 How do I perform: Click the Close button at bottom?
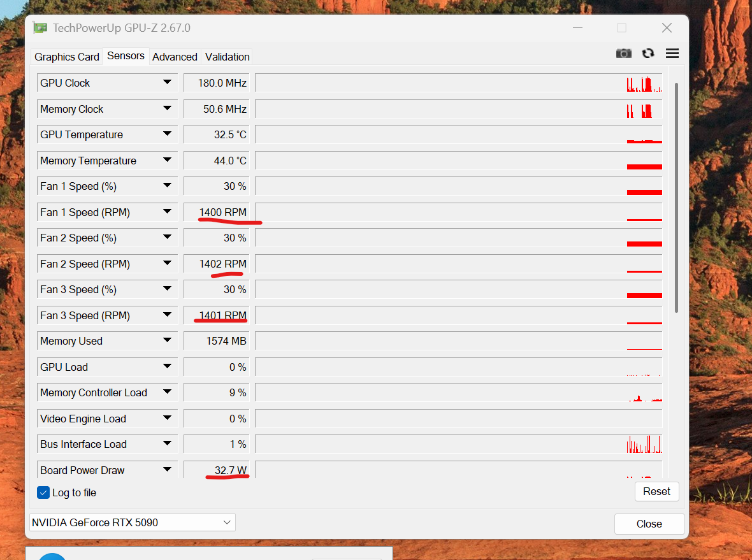pyautogui.click(x=649, y=524)
